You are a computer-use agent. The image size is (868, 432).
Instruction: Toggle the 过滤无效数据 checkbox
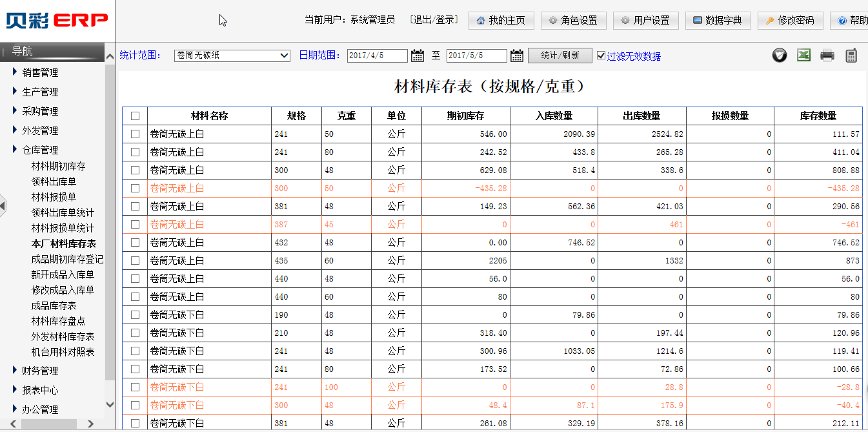601,56
